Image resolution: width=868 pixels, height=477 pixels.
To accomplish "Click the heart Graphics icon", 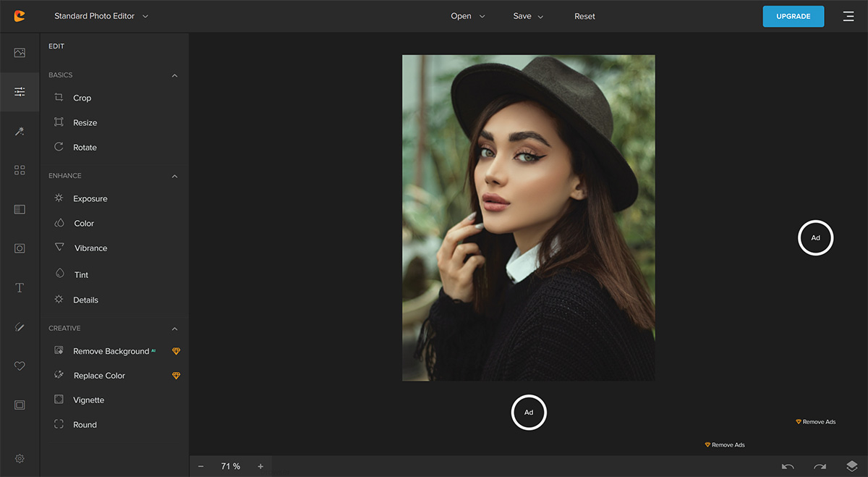I will tap(20, 366).
